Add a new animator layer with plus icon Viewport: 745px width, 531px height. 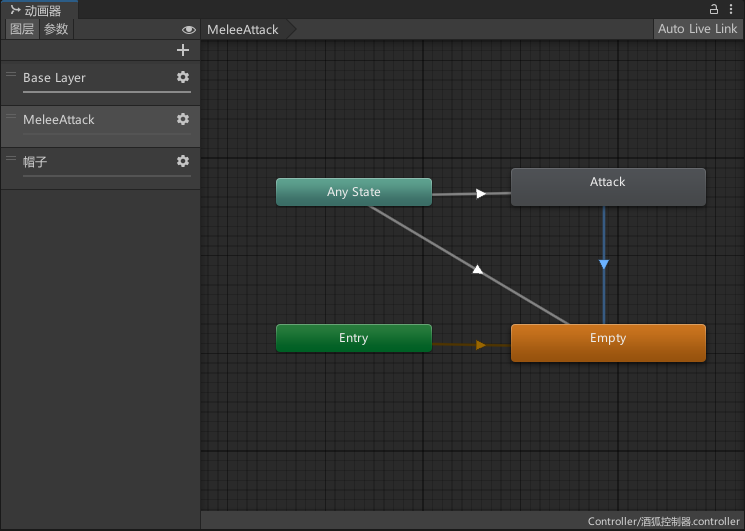pos(182,50)
